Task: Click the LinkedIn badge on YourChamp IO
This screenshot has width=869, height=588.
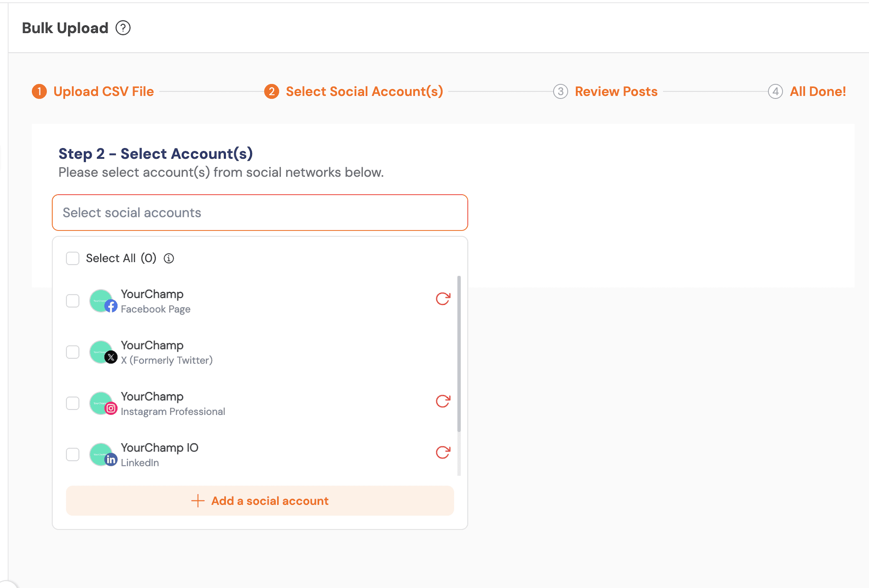Action: [111, 460]
